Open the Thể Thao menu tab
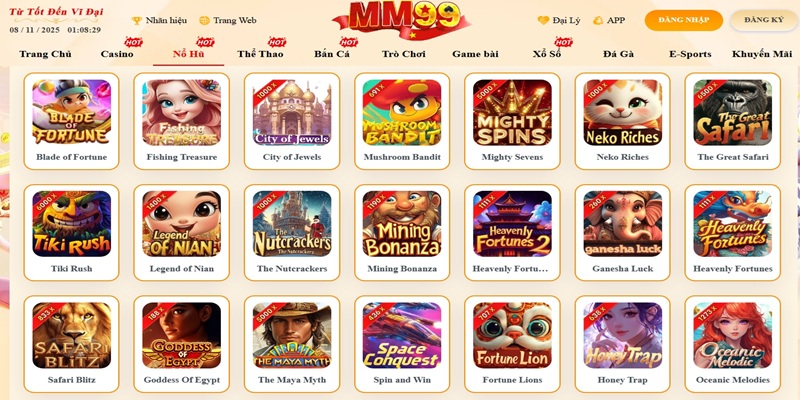 pyautogui.click(x=260, y=54)
